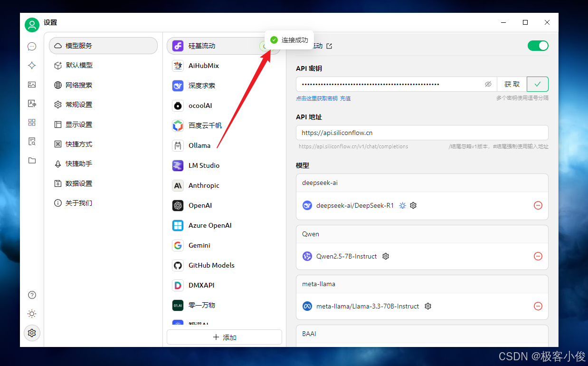Screen dimensions: 588x366
Task: Select 网络搜索 settings menu
Action: (103, 85)
